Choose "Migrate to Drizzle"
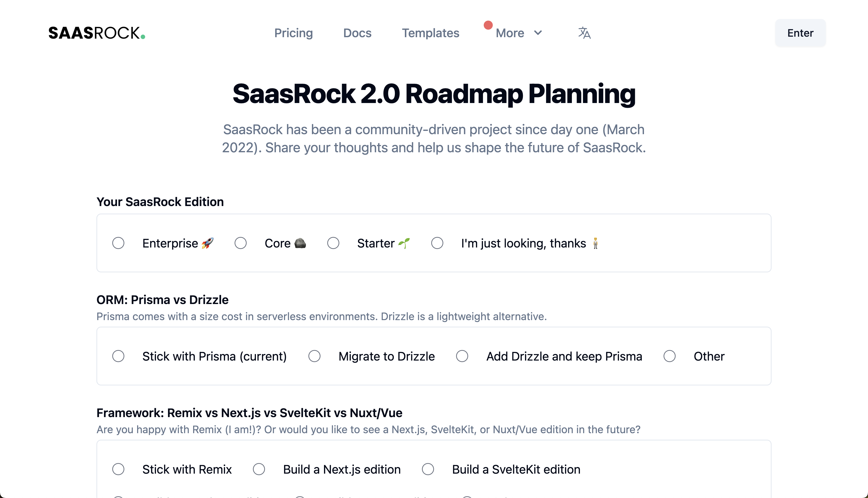868x498 pixels. click(314, 356)
